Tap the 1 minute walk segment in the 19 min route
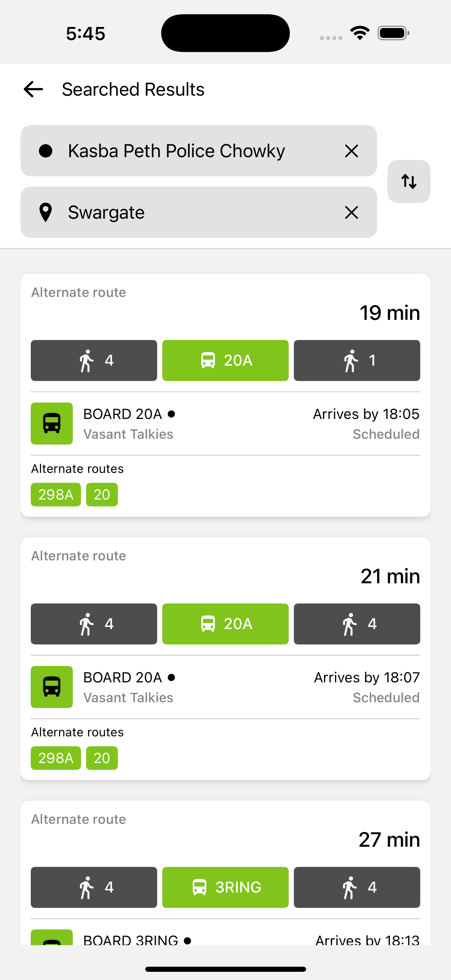Screen dimensions: 451x980 (357, 360)
